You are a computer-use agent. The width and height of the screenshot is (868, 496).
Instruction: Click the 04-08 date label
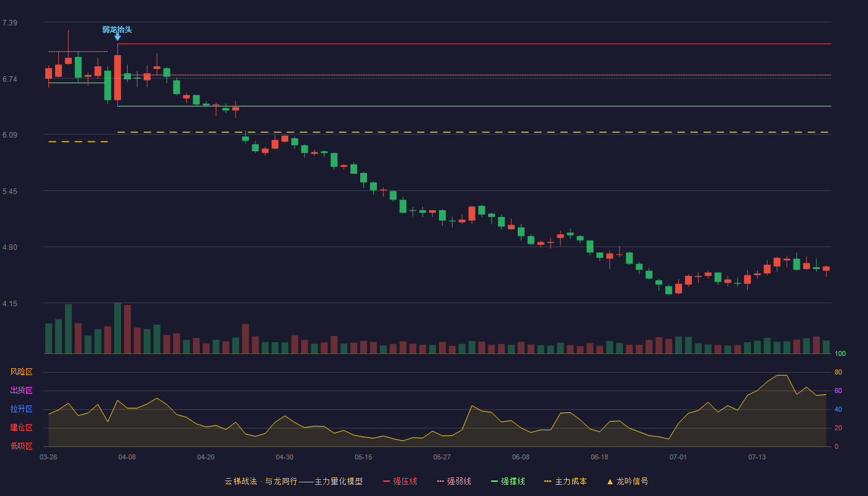pos(127,457)
